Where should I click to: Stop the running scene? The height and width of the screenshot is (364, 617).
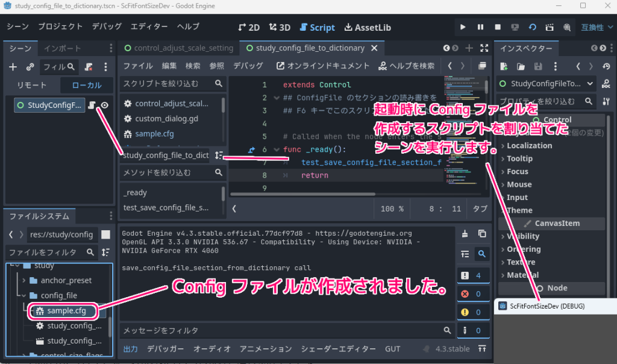pyautogui.click(x=496, y=27)
